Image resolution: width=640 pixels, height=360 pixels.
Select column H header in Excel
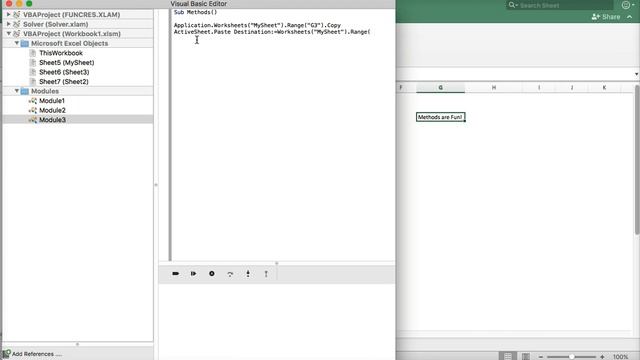pyautogui.click(x=493, y=88)
